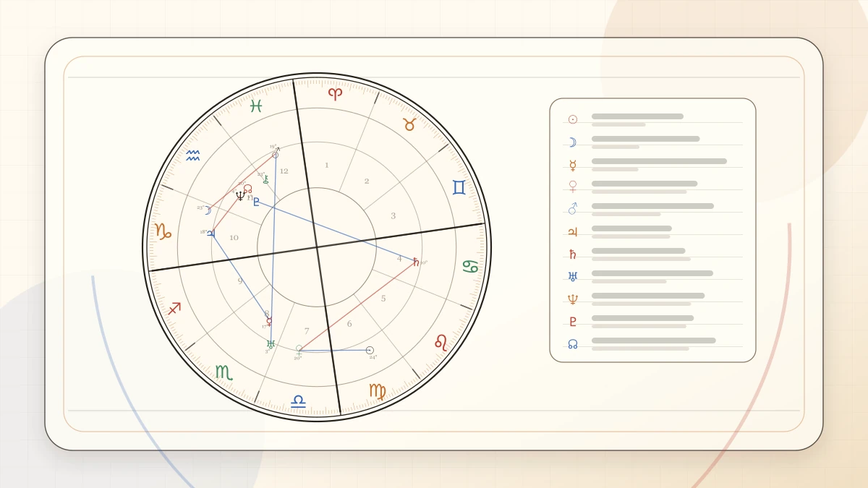Click the Venus glyph in the legend list
Image resolution: width=868 pixels, height=488 pixels.
point(573,187)
